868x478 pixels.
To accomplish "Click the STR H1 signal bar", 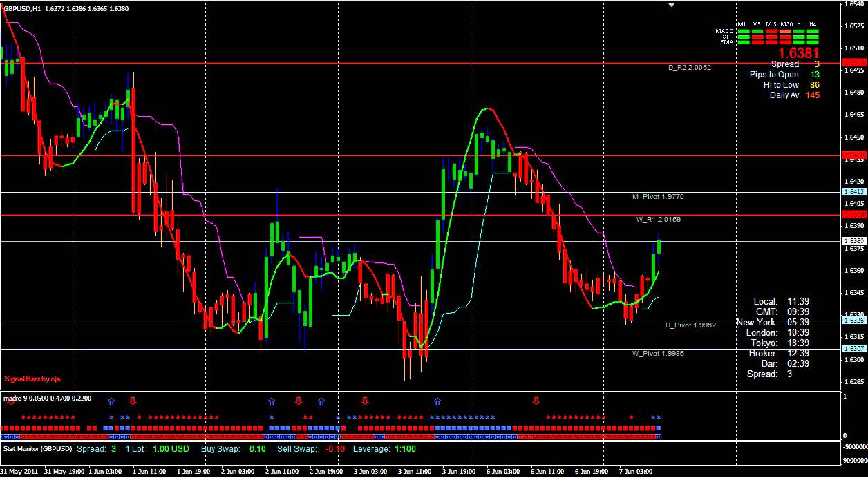I will [x=799, y=37].
